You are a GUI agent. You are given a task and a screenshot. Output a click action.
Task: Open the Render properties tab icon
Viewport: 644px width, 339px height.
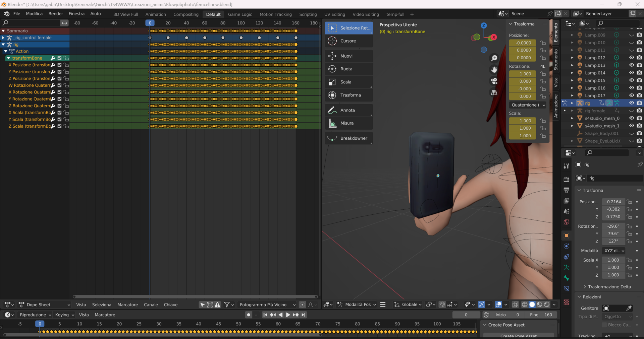click(x=567, y=179)
